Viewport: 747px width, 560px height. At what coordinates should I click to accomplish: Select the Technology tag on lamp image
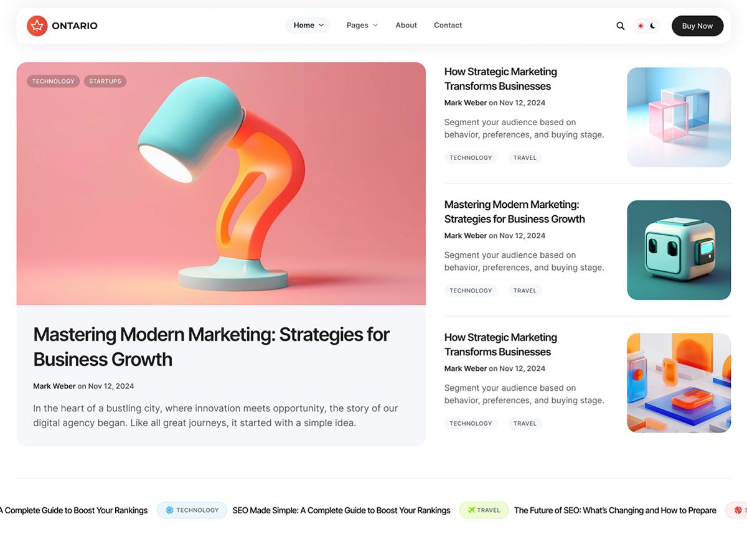[x=53, y=82]
